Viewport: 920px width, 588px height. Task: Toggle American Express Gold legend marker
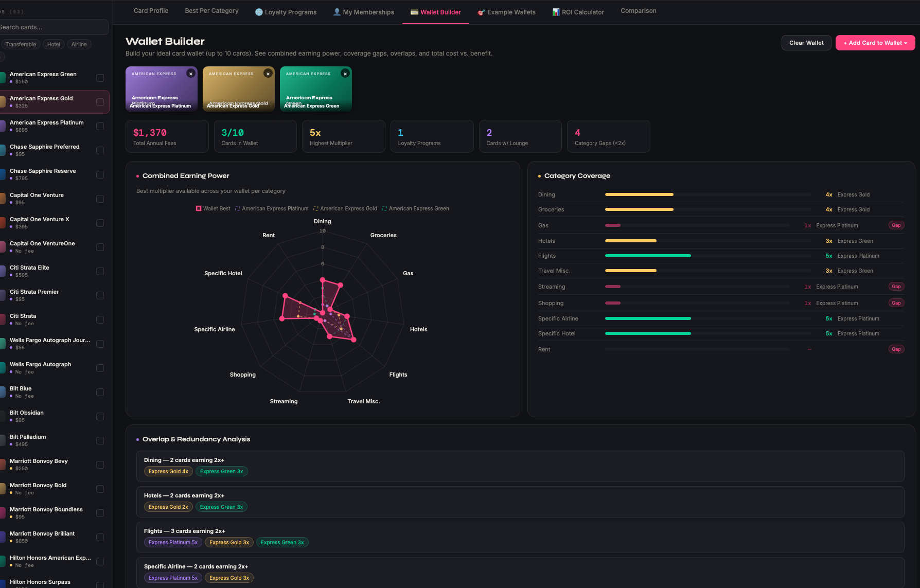pyautogui.click(x=316, y=208)
